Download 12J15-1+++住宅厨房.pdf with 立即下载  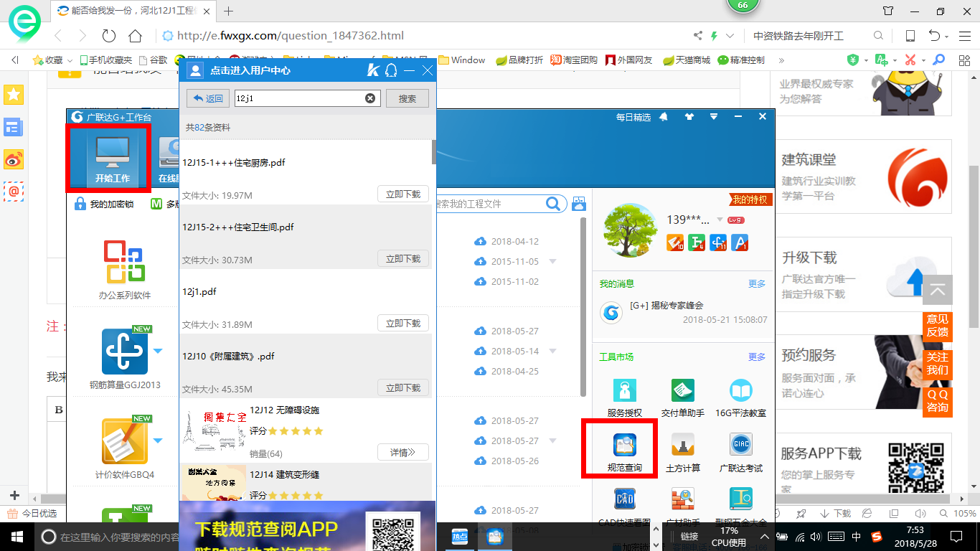coord(403,194)
